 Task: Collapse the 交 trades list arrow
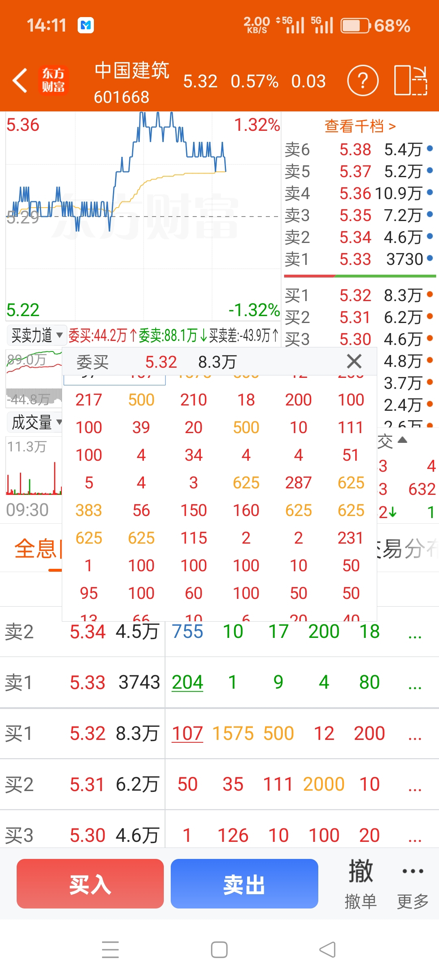pos(402,440)
